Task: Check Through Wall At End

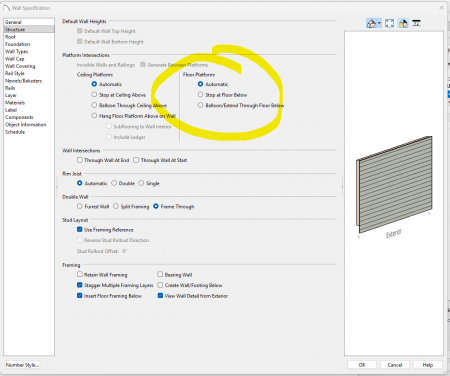Action: point(80,160)
